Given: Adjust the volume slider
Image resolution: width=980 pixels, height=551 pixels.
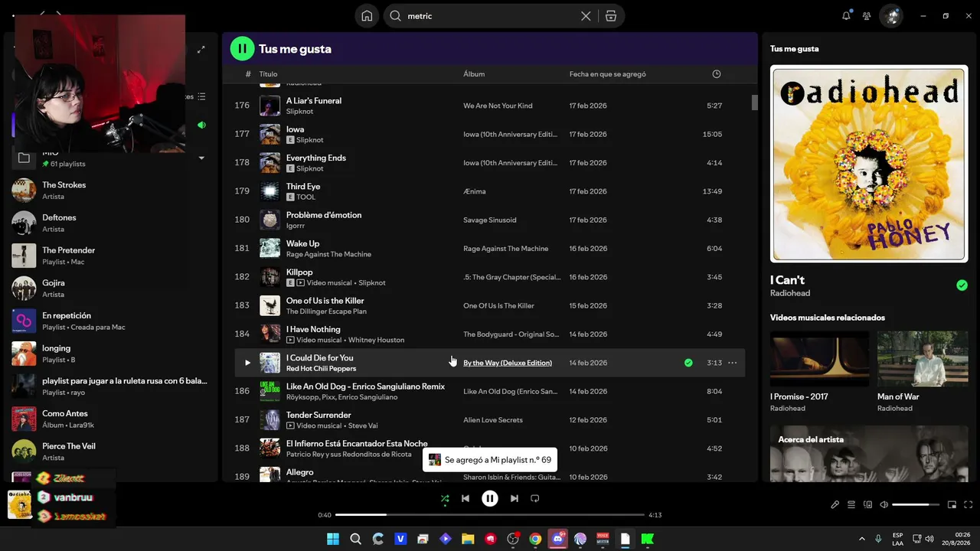Looking at the screenshot, I should point(916,504).
